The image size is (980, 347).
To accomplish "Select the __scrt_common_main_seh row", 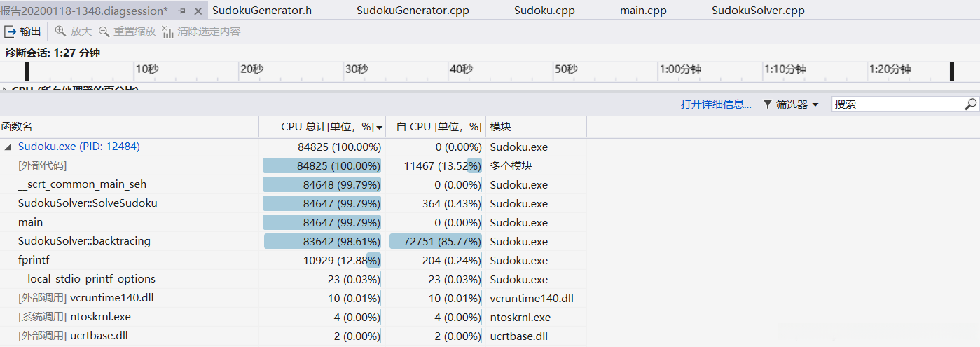I will pos(293,185).
